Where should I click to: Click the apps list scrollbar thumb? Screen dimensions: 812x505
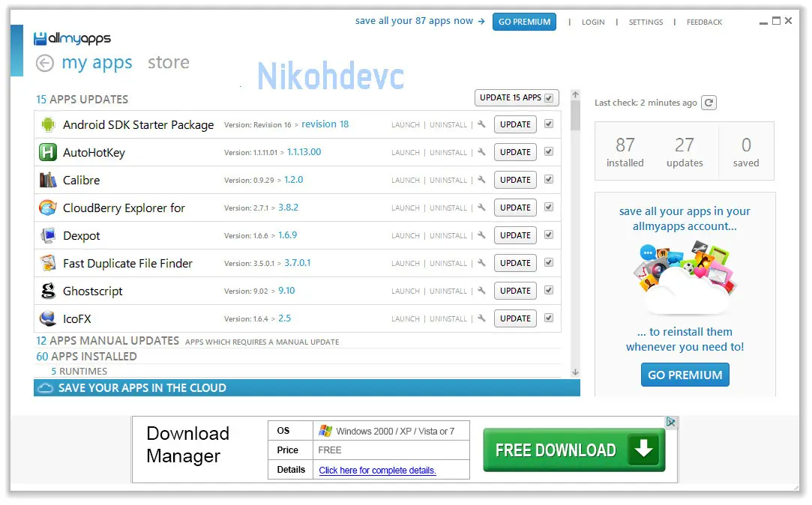click(575, 115)
